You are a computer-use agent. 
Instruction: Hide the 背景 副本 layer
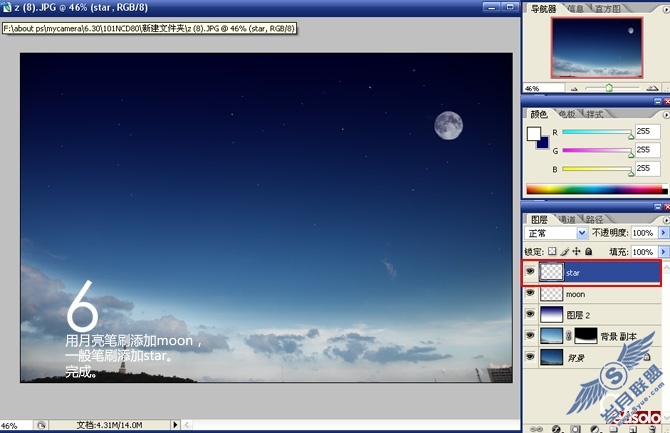530,336
